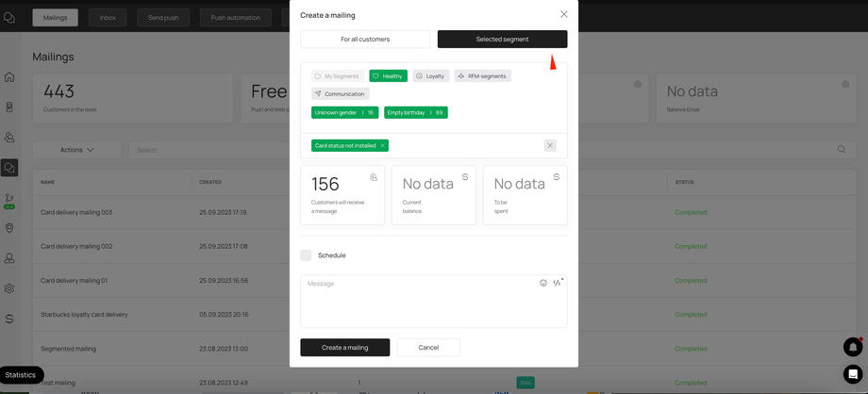Expand the Actions dropdown
The width and height of the screenshot is (868, 394).
[x=77, y=150]
